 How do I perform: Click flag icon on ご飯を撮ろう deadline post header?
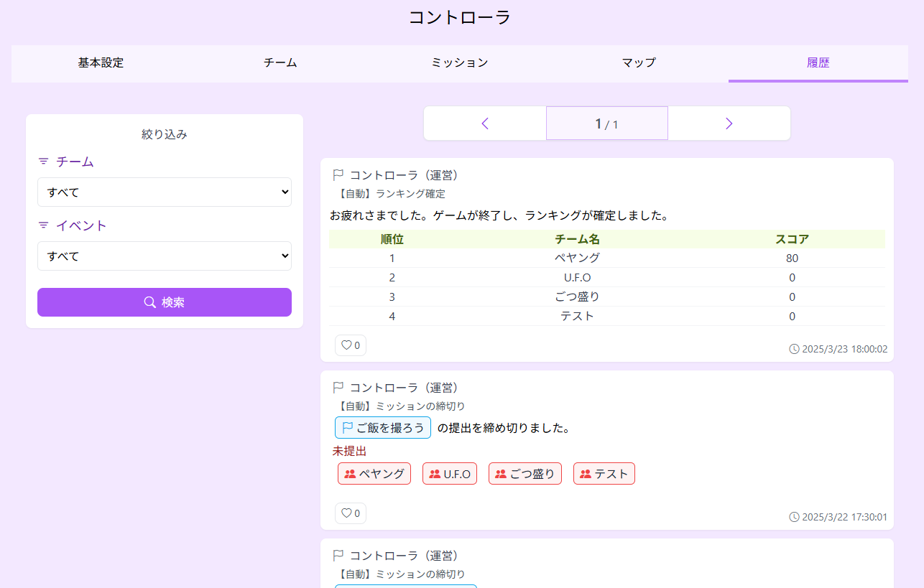tap(338, 388)
